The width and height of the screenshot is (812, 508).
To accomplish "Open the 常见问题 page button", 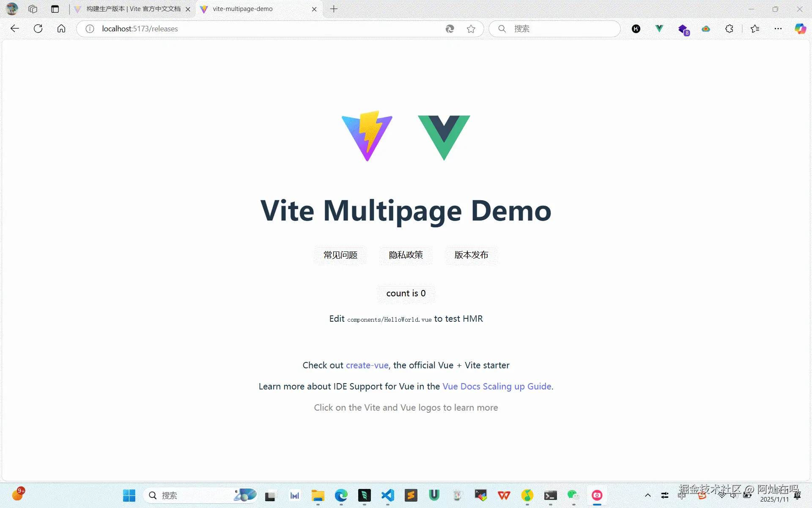I will tap(340, 255).
